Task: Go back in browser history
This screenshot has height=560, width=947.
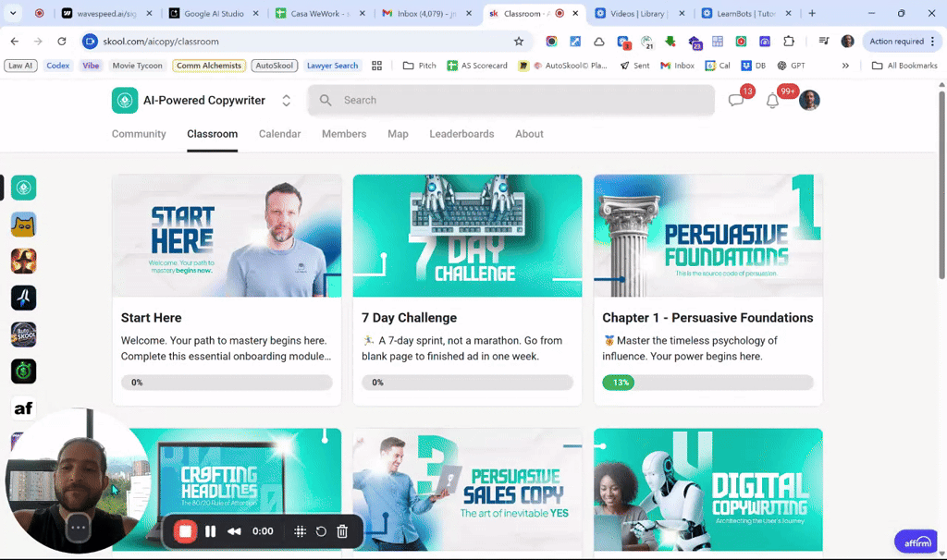Action: point(15,41)
